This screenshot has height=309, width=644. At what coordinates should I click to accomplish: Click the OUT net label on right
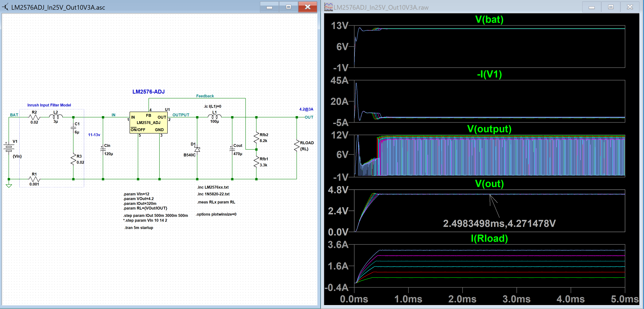coord(309,117)
